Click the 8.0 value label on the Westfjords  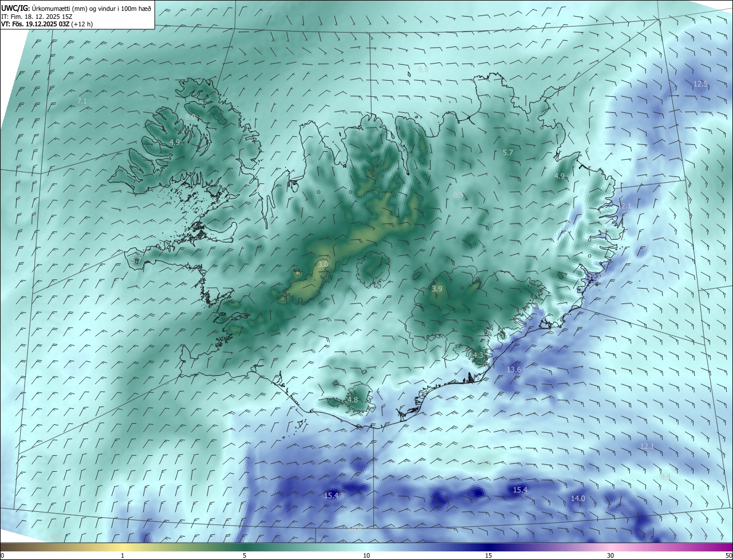(190, 117)
